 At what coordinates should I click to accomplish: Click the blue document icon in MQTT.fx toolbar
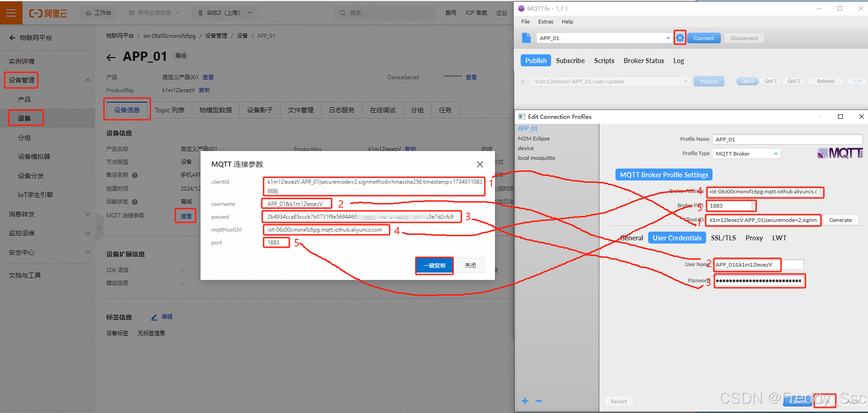tap(526, 38)
